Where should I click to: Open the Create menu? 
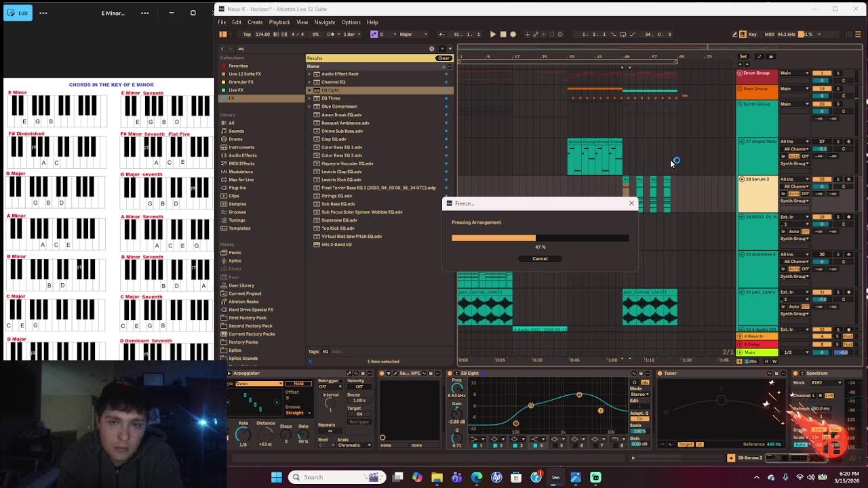[x=255, y=22]
